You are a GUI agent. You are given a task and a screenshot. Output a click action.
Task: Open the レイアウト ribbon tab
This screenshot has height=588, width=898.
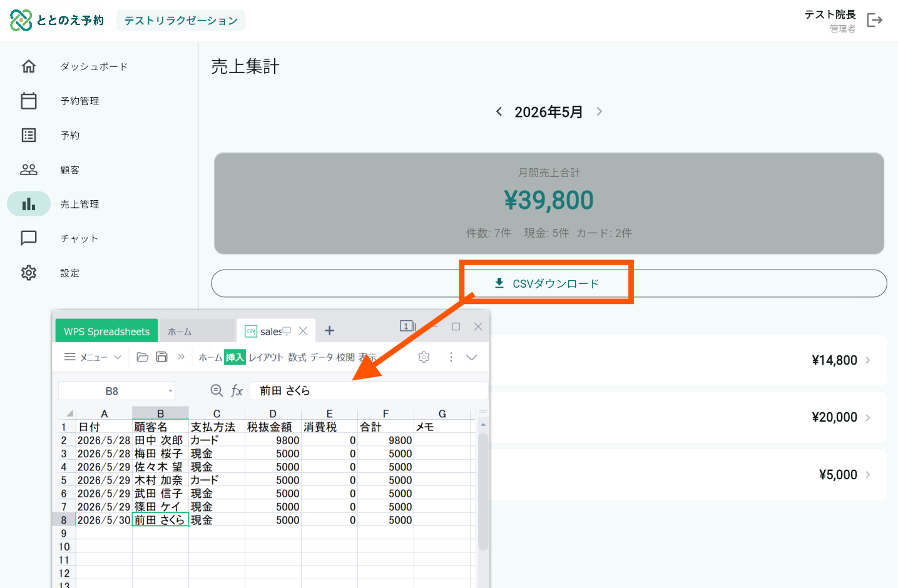click(x=266, y=357)
